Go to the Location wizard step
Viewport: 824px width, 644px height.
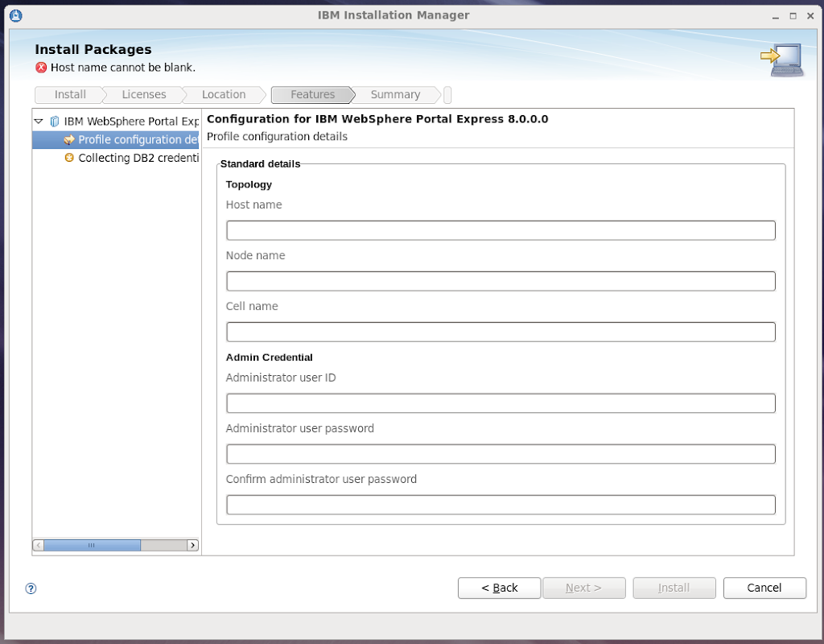click(224, 95)
